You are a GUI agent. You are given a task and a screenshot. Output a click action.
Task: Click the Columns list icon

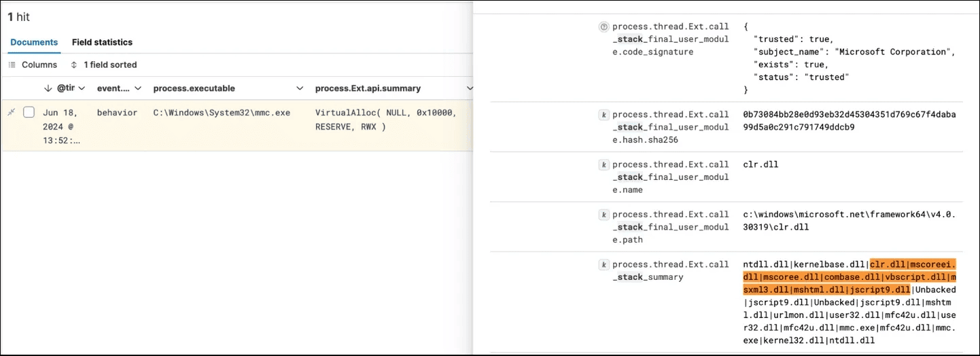point(12,65)
